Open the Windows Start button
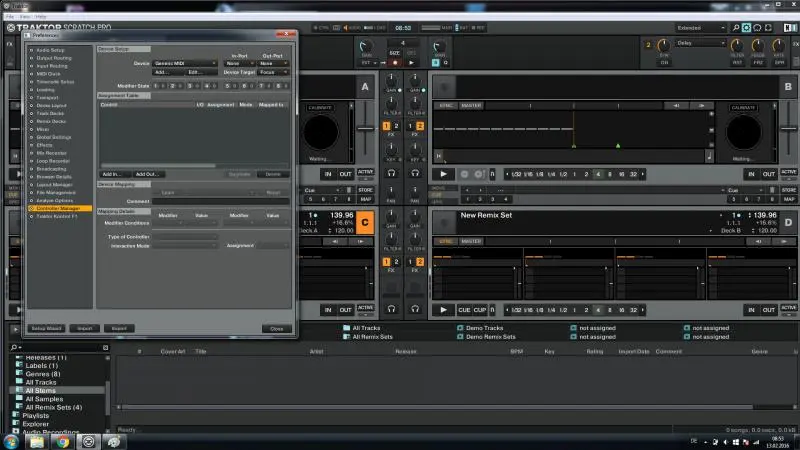This screenshot has width=800, height=450. tap(10, 440)
